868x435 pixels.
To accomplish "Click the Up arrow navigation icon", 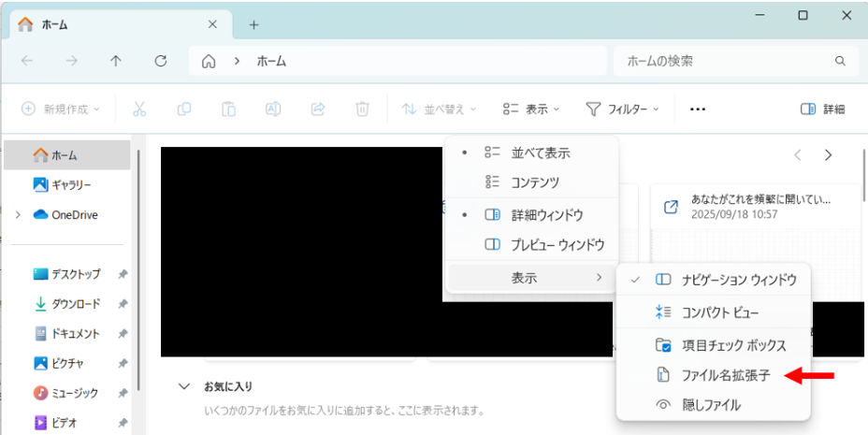I will pyautogui.click(x=116, y=61).
